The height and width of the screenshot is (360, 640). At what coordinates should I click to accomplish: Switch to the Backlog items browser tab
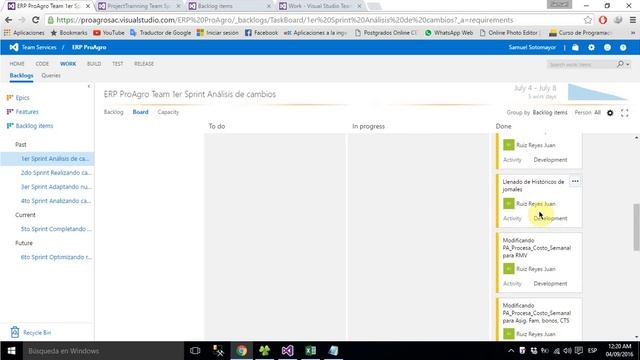(229, 6)
